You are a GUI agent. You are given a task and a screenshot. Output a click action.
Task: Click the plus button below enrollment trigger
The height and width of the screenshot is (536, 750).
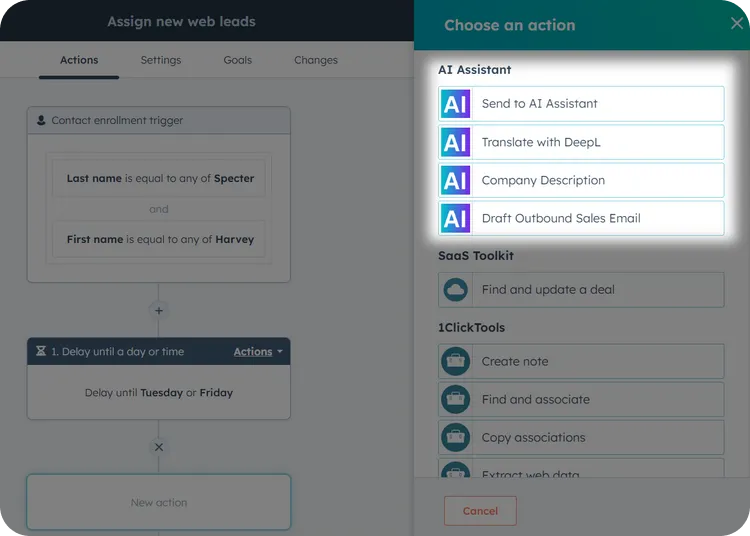click(x=158, y=310)
